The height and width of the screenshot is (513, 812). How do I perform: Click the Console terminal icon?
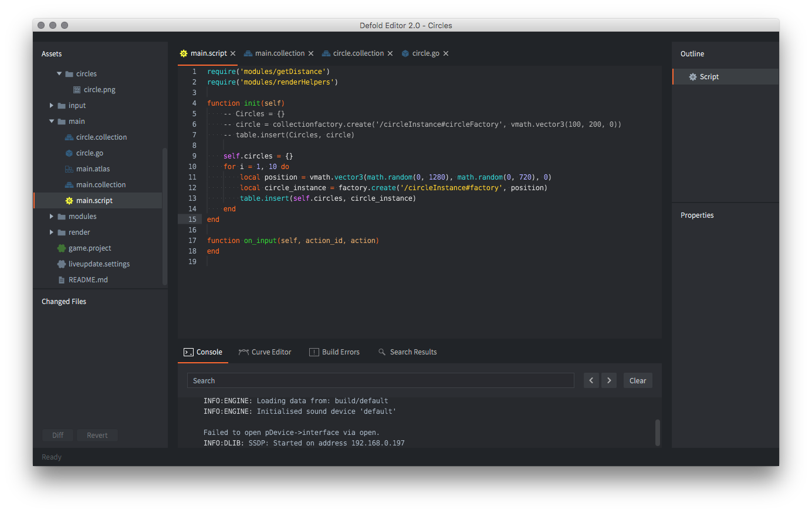[x=188, y=352]
